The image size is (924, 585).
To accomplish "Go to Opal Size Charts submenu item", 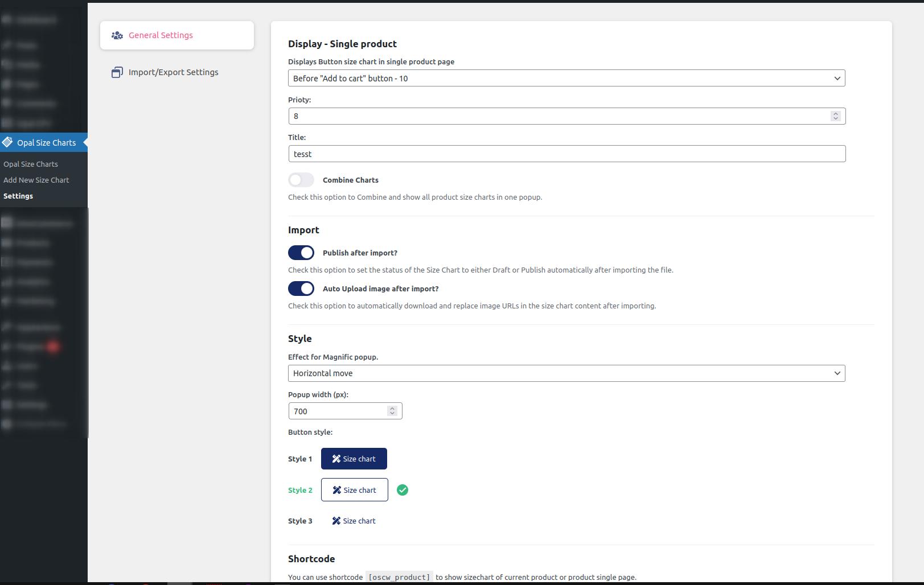I will click(31, 164).
